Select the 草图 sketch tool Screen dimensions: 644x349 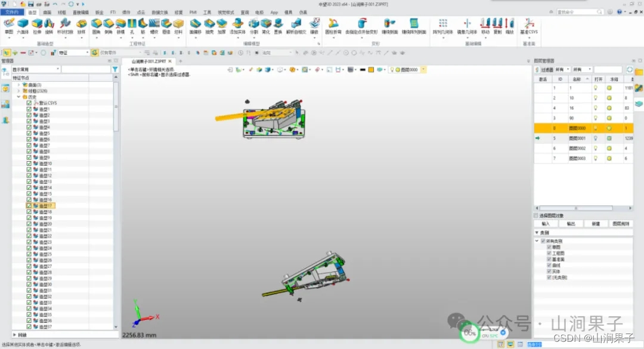coord(8,26)
